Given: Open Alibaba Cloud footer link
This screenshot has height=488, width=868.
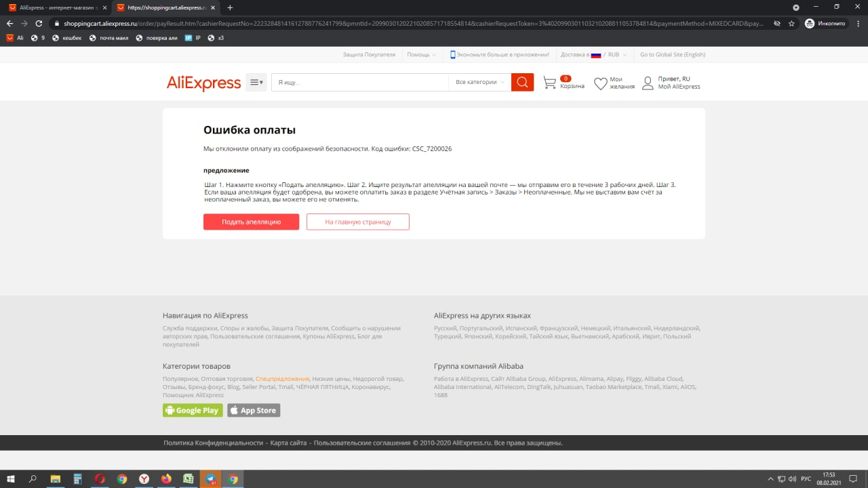Looking at the screenshot, I should point(663,379).
